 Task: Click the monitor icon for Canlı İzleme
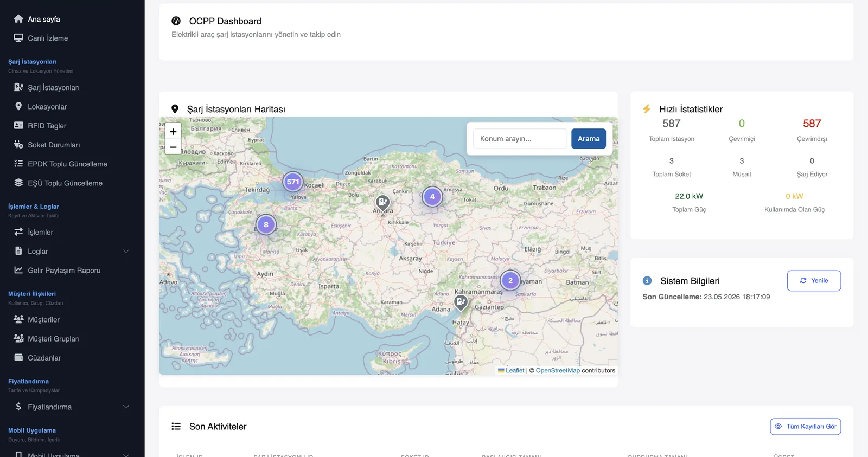[x=18, y=38]
